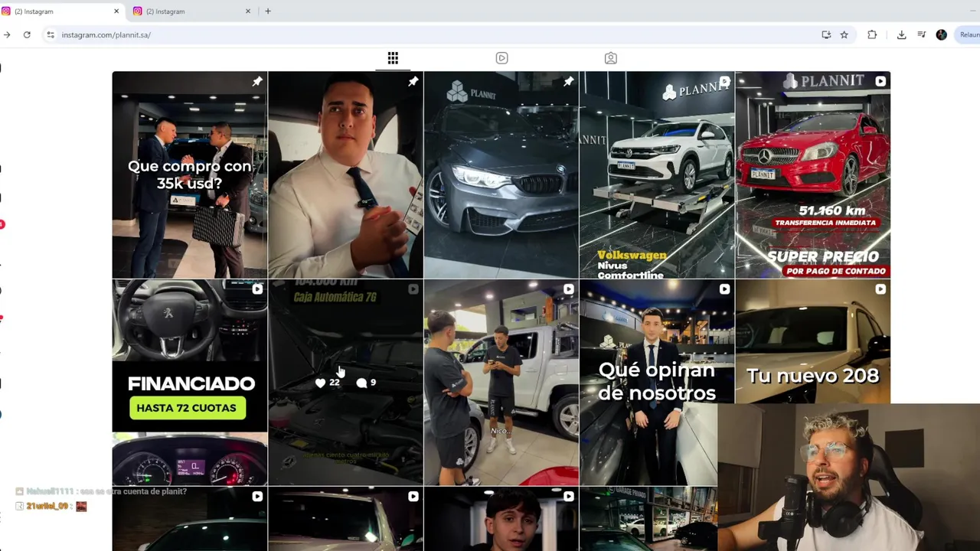The height and width of the screenshot is (551, 980).
Task: View site information icon in address bar
Action: coord(51,34)
